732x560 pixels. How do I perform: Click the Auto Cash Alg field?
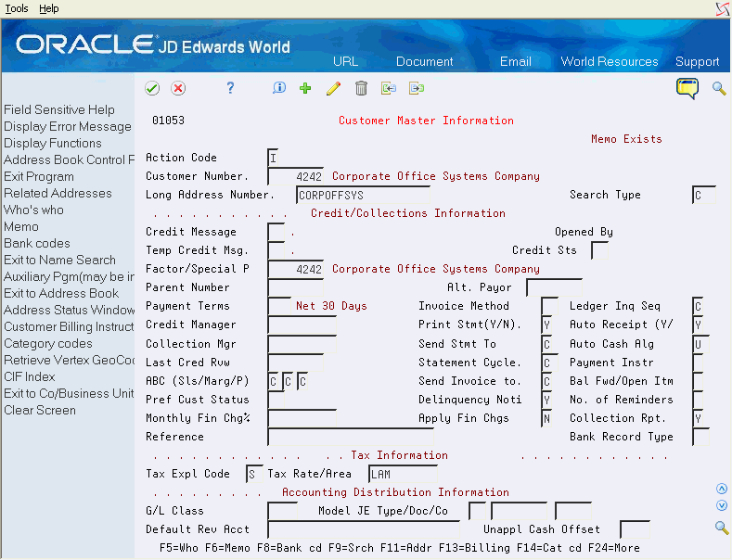tap(700, 344)
